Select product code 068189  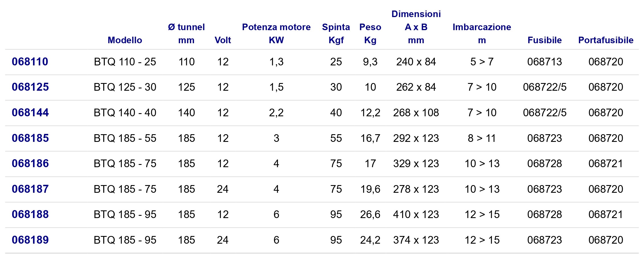(x=30, y=240)
